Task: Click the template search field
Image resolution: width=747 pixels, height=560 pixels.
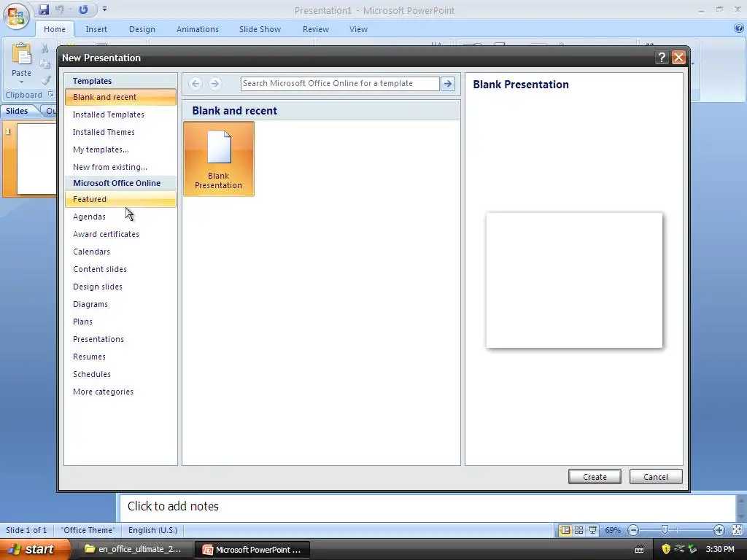Action: tap(340, 83)
